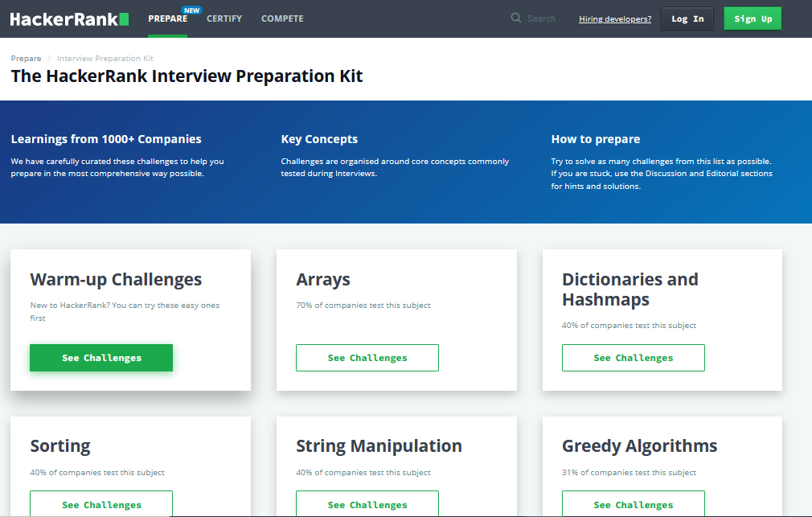The height and width of the screenshot is (517, 812).
Task: Click the 40% text under Dictionaries and Hashmaps
Action: pyautogui.click(x=630, y=326)
